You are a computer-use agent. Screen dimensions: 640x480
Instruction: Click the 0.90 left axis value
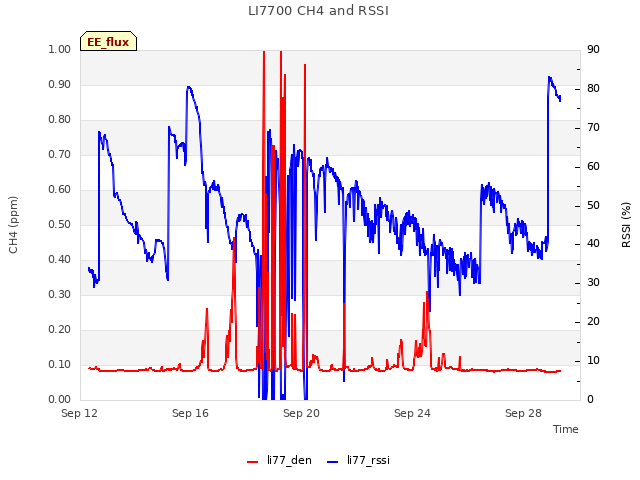(60, 84)
